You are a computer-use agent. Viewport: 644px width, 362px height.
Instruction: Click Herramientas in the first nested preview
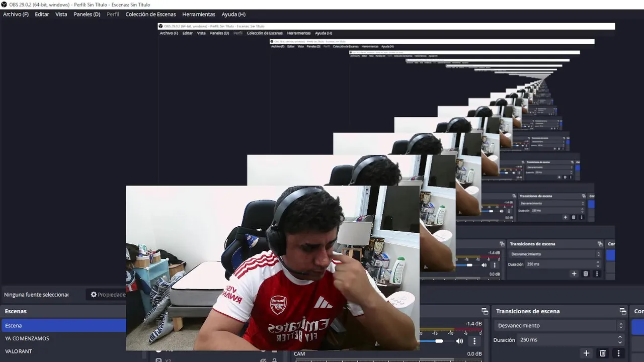[x=298, y=33]
